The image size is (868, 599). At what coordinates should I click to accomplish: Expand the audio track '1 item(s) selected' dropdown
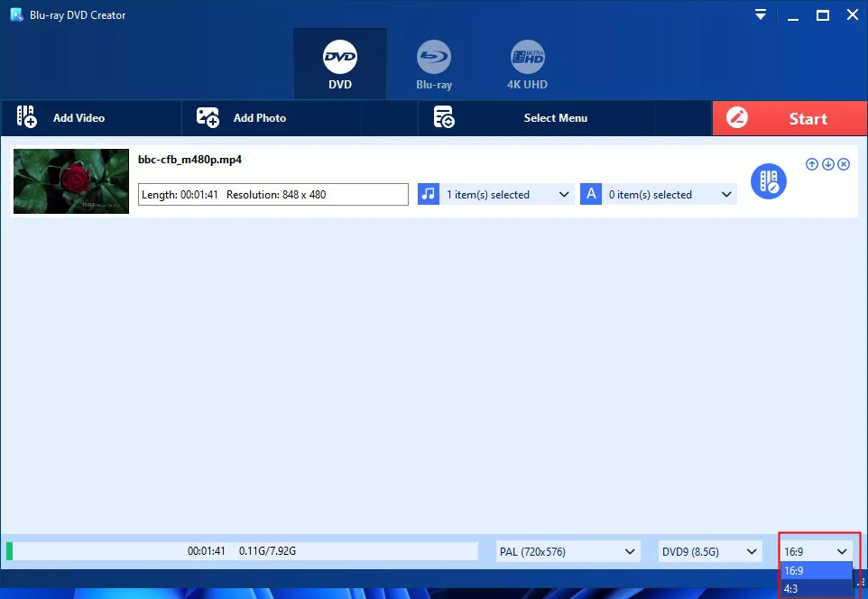pos(505,194)
